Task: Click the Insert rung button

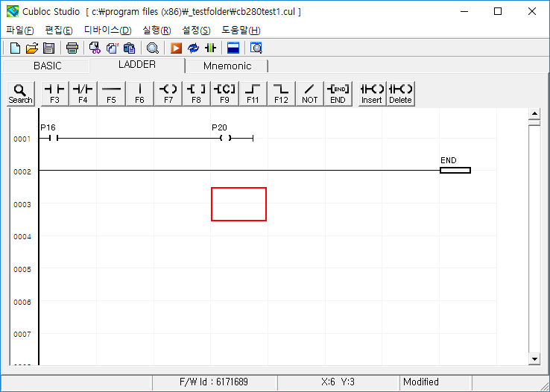Action: [x=372, y=93]
